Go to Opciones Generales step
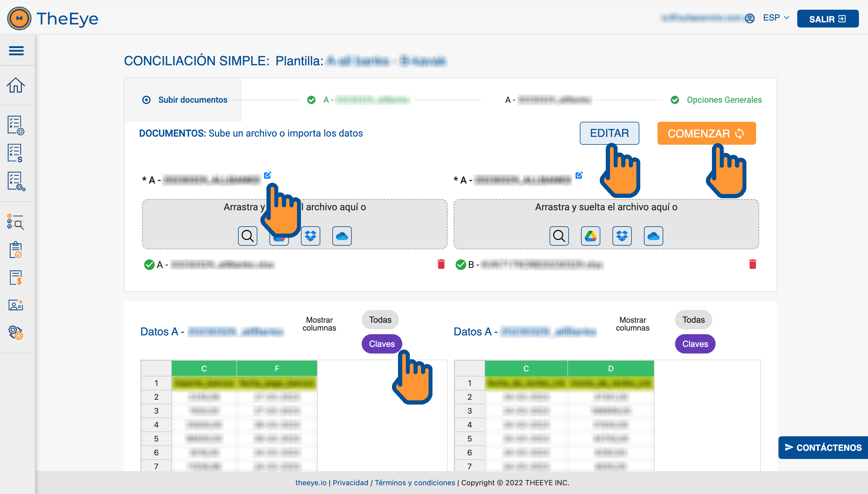The image size is (868, 494). pyautogui.click(x=724, y=100)
